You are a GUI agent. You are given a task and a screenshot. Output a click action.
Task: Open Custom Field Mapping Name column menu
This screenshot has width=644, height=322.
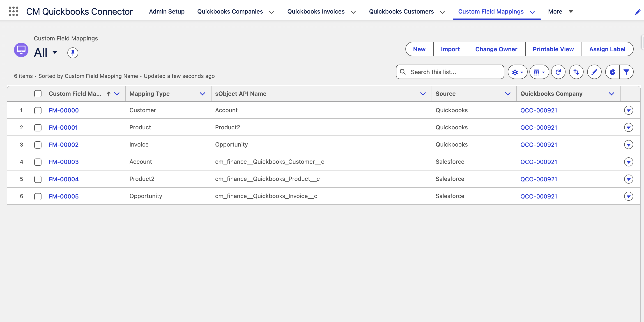[x=117, y=94]
